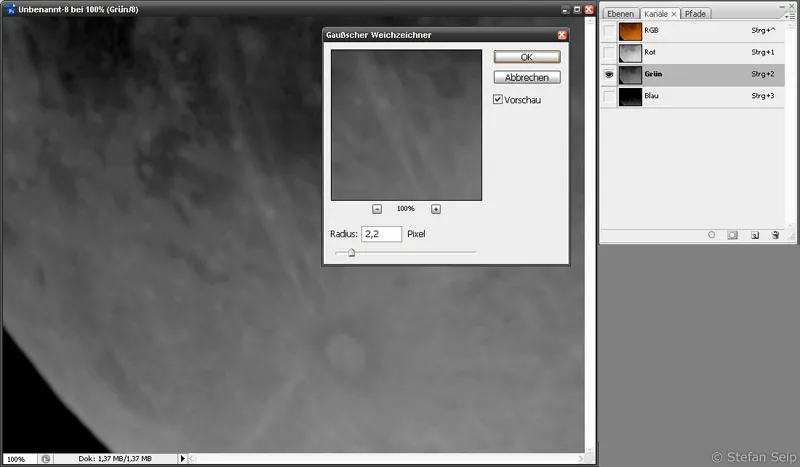Click the Strg+2 shortcut label
This screenshot has width=800, height=467.
[762, 74]
